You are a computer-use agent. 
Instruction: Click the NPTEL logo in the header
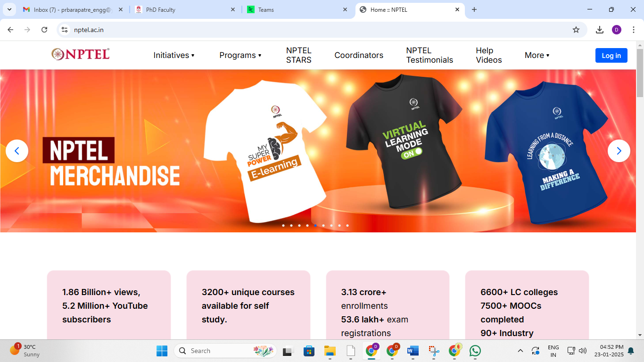click(81, 54)
